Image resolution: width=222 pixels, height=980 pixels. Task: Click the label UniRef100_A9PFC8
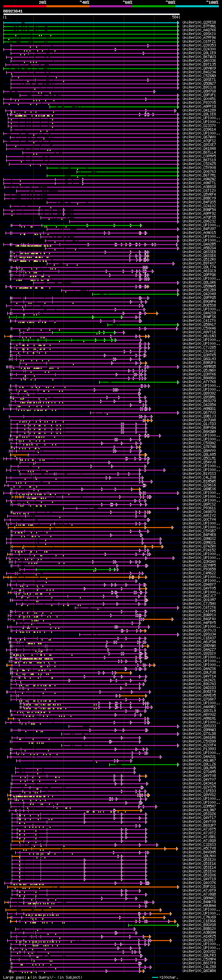pyautogui.click(x=199, y=106)
